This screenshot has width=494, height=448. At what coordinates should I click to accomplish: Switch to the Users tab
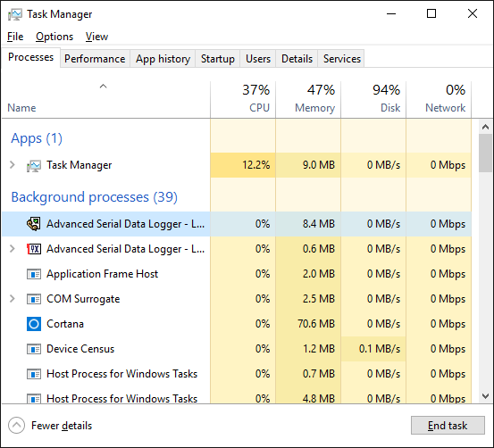pos(258,59)
